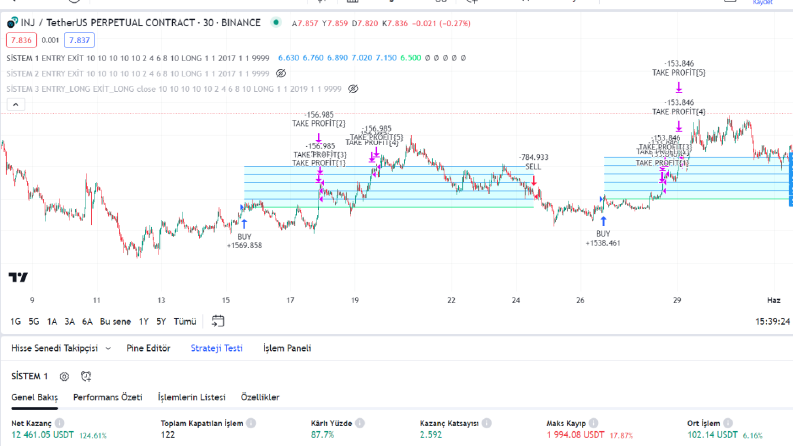Select the SİSTEM 3 ENTRY_LONG legend
The image size is (793, 446).
(174, 88)
